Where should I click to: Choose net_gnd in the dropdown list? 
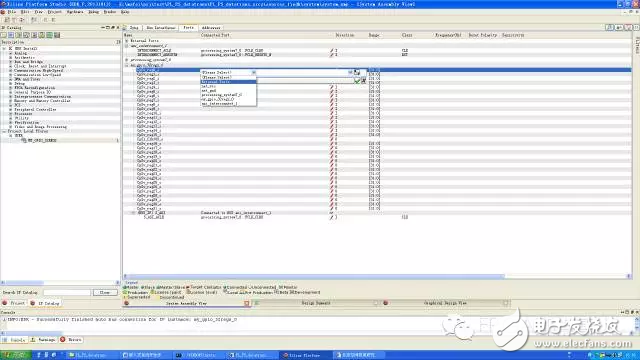tap(228, 91)
